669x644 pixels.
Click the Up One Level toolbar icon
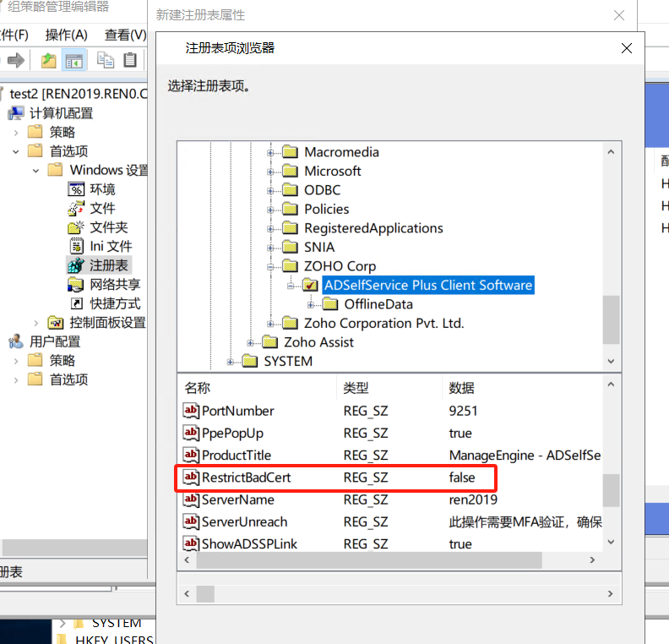tap(48, 60)
